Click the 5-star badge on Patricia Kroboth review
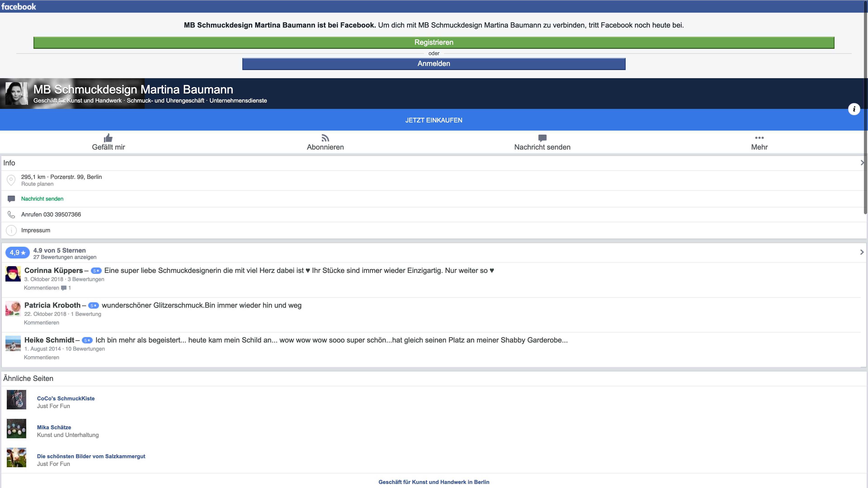The width and height of the screenshot is (868, 488). click(x=94, y=305)
